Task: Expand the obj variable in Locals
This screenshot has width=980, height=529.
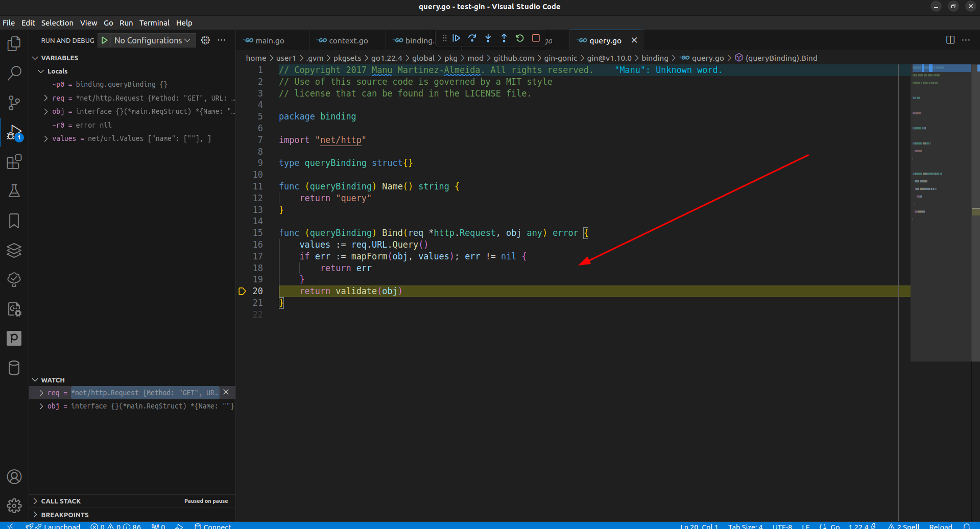Action: point(46,111)
